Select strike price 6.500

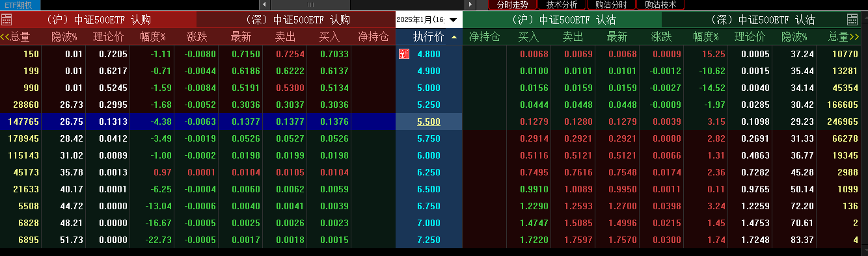coord(428,189)
